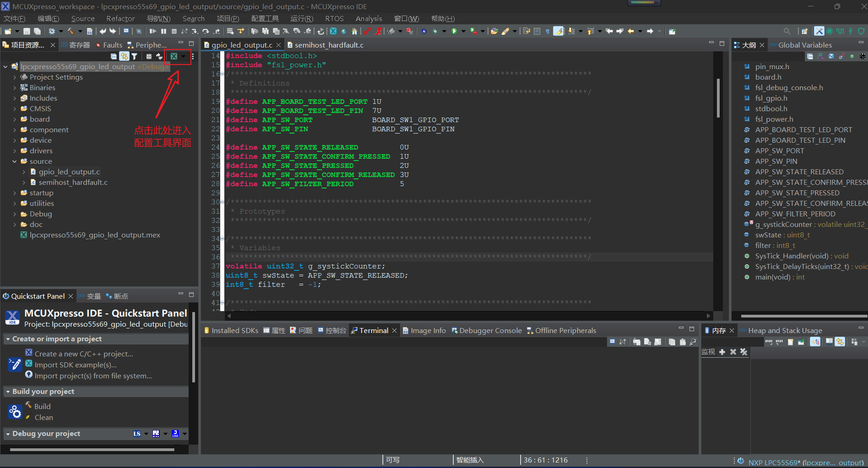
Task: Open gpio_led_output.c in the project tree
Action: (69, 172)
